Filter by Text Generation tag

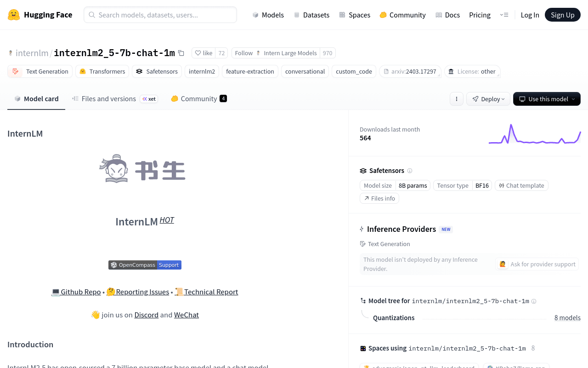click(x=40, y=71)
